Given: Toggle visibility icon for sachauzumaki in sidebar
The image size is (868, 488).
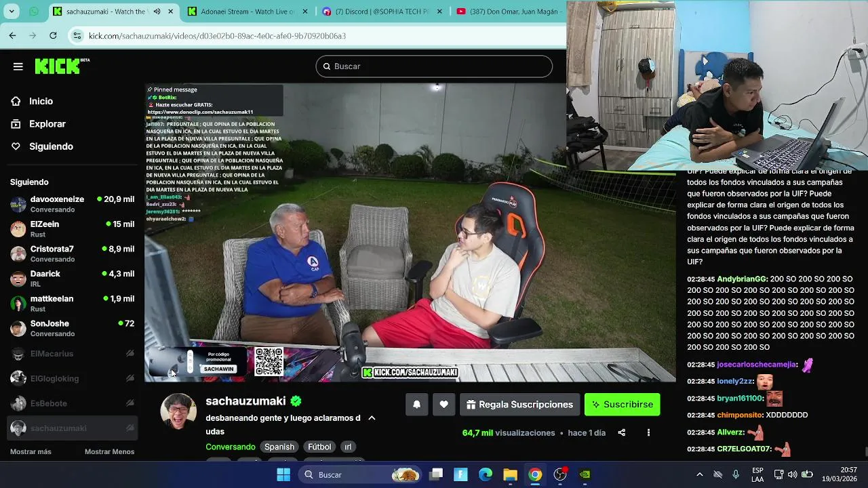Looking at the screenshot, I should (130, 428).
